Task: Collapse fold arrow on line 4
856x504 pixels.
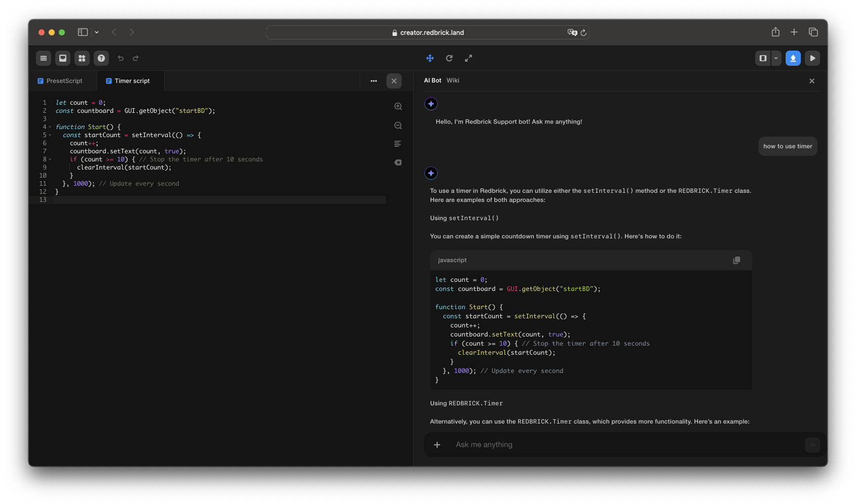Action: pyautogui.click(x=50, y=127)
